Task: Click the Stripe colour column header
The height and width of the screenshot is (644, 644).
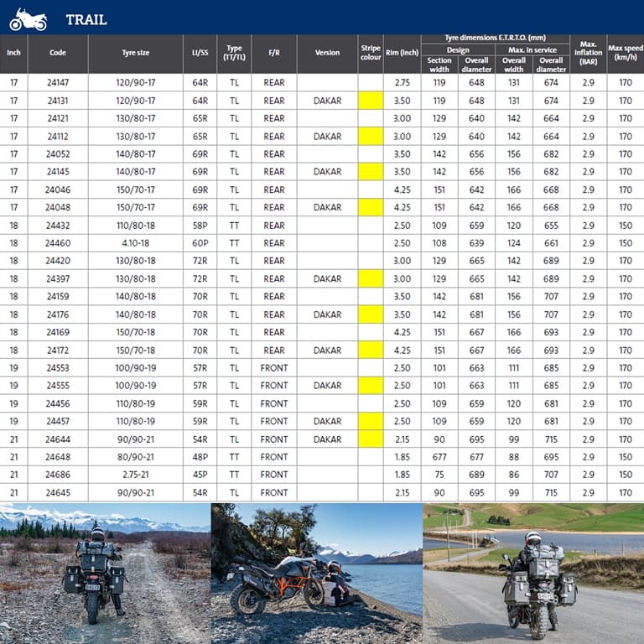Action: tap(371, 53)
